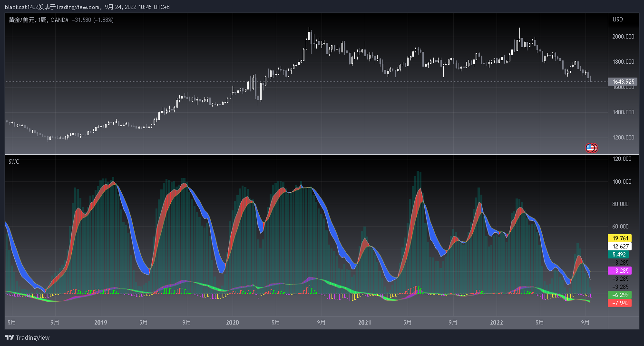Viewport: 644px width, 346px height.
Task: Click the 2022 label on the time axis
Action: coord(496,323)
